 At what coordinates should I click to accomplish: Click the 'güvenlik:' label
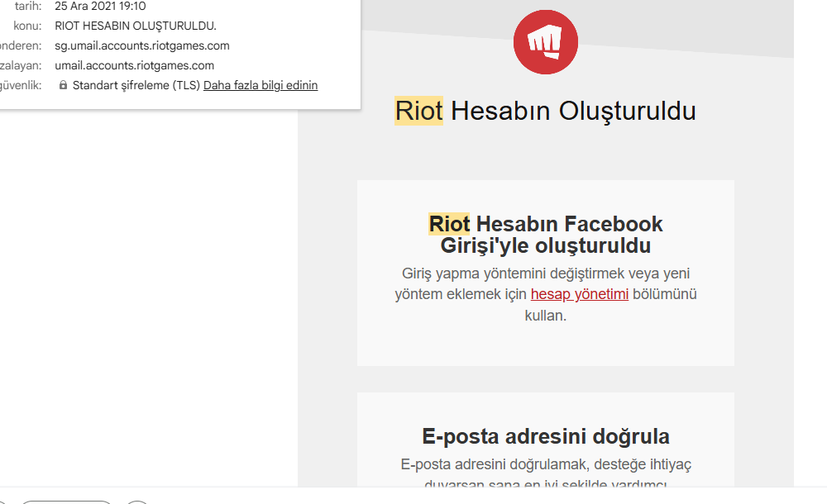[21, 85]
